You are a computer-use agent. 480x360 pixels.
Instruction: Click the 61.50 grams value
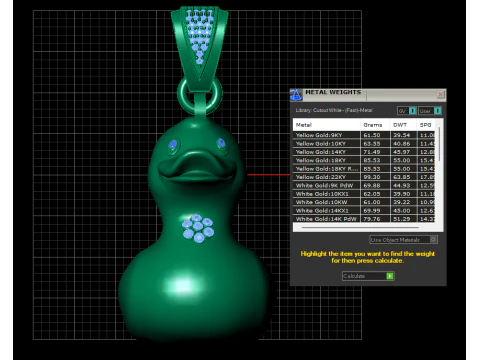click(372, 135)
